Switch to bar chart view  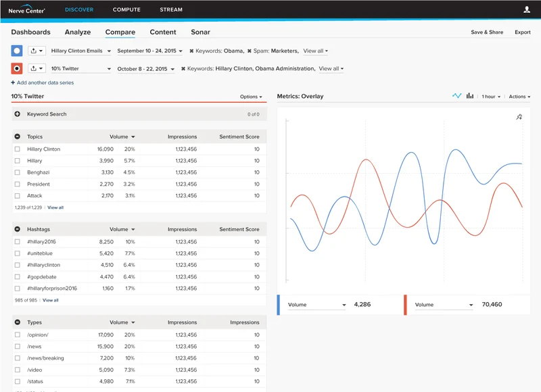(x=470, y=96)
